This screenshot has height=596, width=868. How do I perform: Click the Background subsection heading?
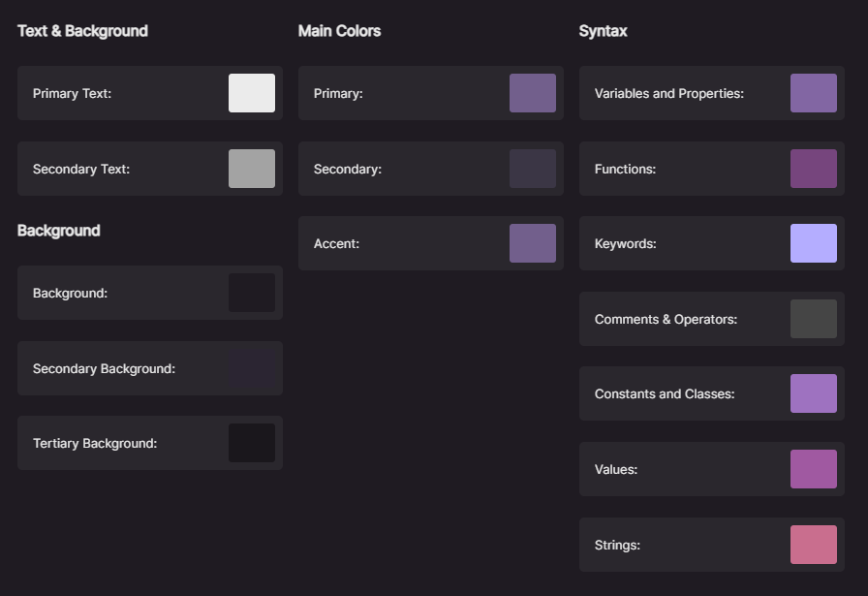click(58, 231)
